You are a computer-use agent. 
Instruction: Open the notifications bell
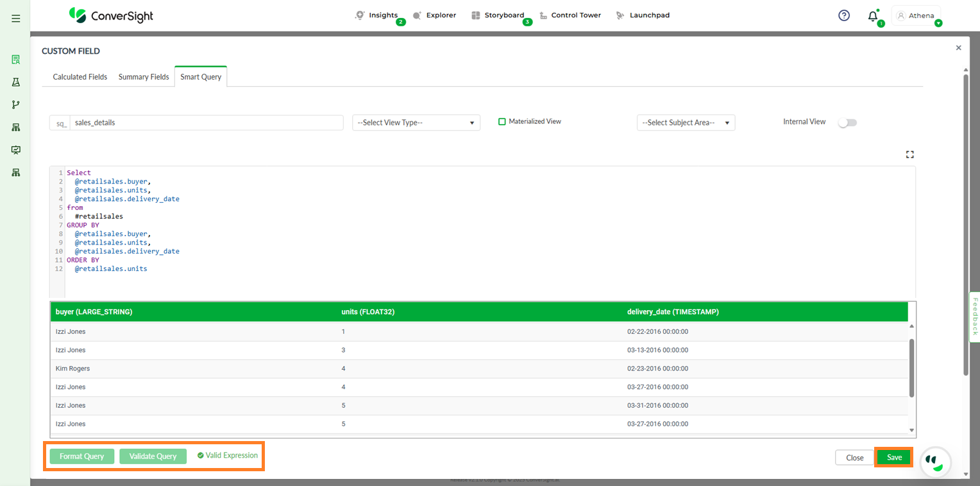point(872,17)
